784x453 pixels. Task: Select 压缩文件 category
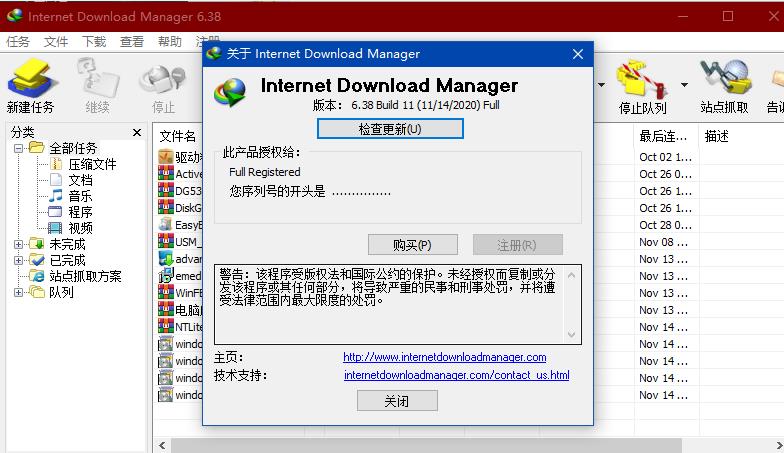pyautogui.click(x=92, y=164)
